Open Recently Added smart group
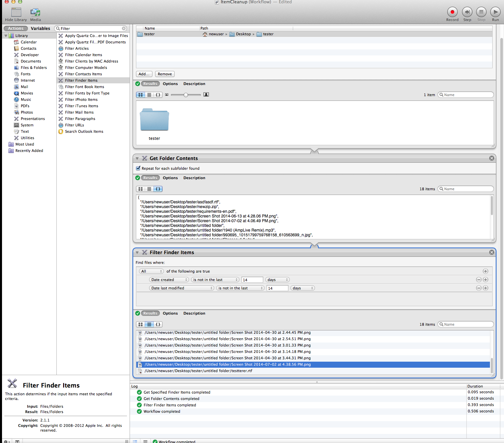Viewport: 504px width, 443px height. (29, 151)
